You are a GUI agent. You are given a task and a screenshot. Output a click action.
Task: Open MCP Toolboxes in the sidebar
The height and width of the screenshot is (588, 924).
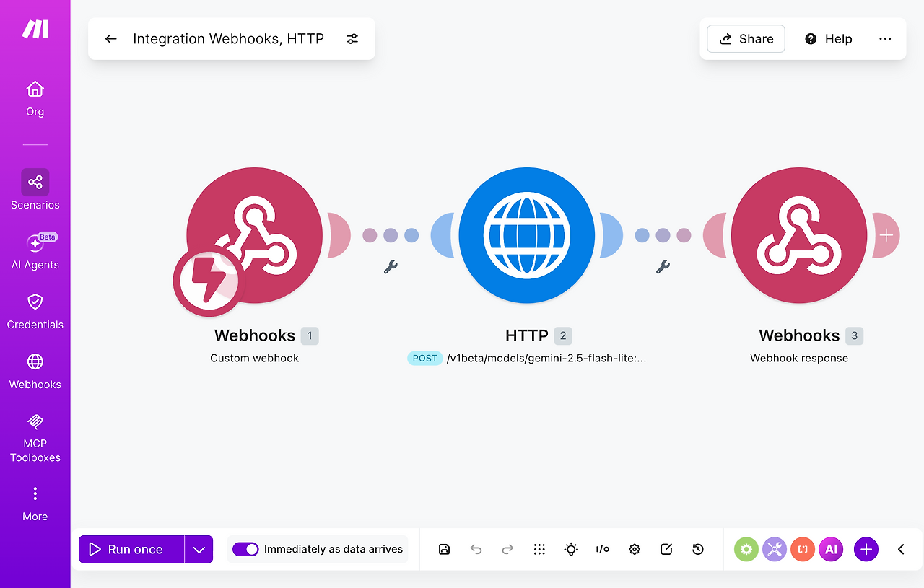(x=35, y=438)
